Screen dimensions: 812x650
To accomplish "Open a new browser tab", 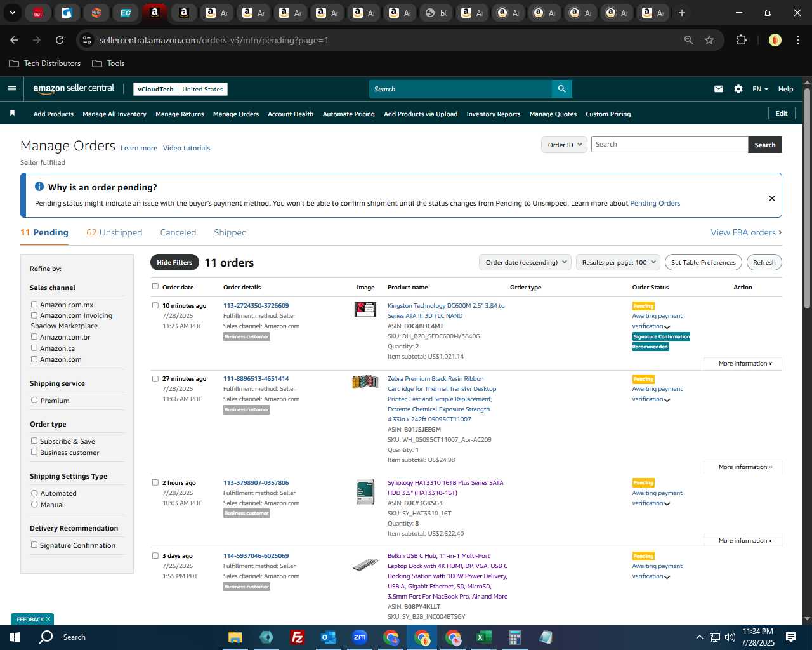I will (682, 13).
